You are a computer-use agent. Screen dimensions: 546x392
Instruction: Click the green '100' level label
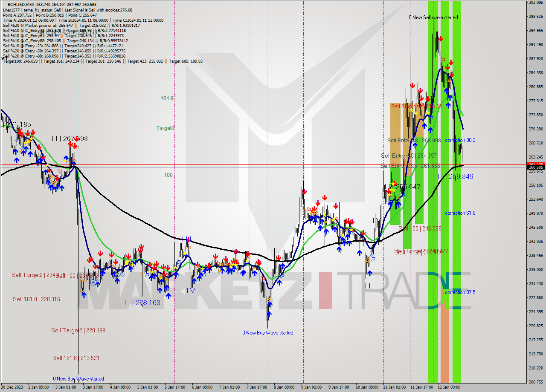(168, 175)
